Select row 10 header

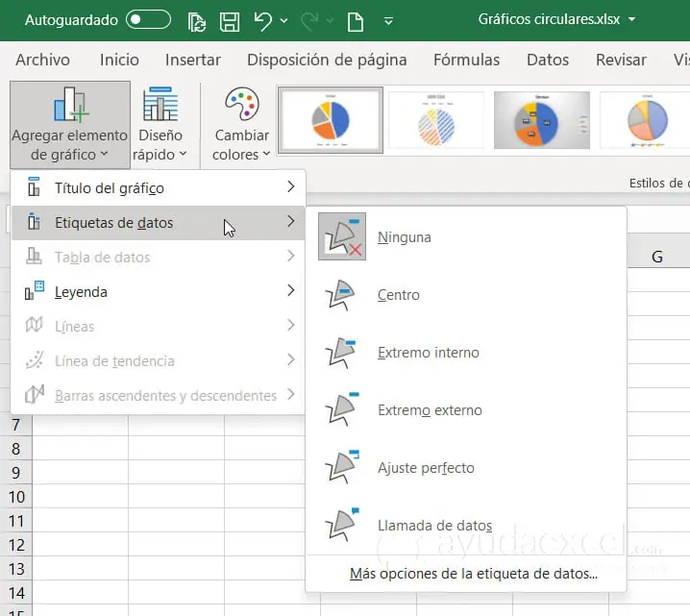[15, 497]
